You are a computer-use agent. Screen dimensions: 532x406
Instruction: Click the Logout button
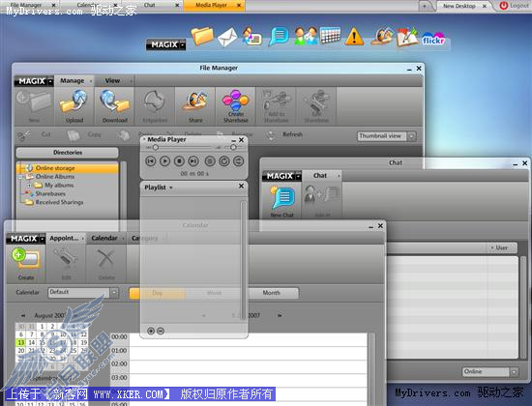pos(514,6)
